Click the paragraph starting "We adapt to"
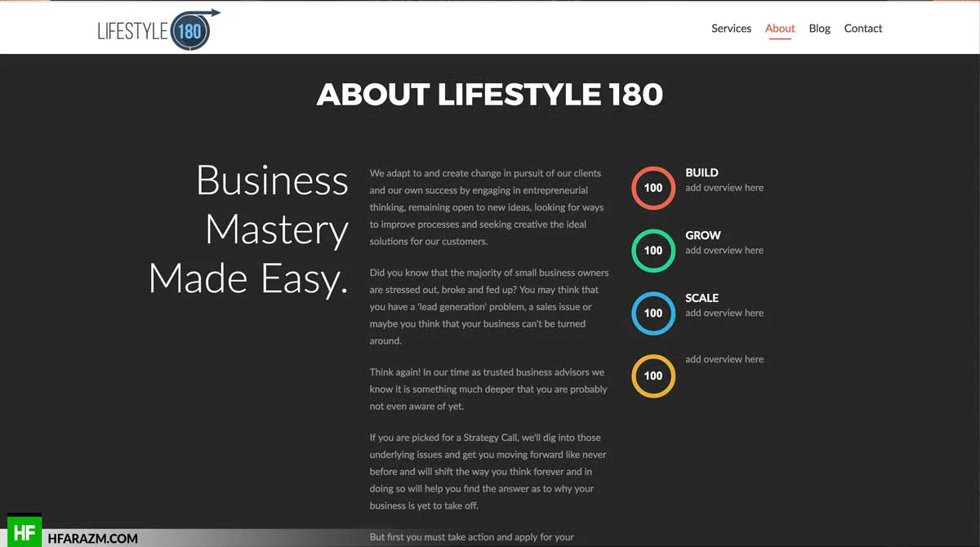This screenshot has height=547, width=980. (x=488, y=207)
